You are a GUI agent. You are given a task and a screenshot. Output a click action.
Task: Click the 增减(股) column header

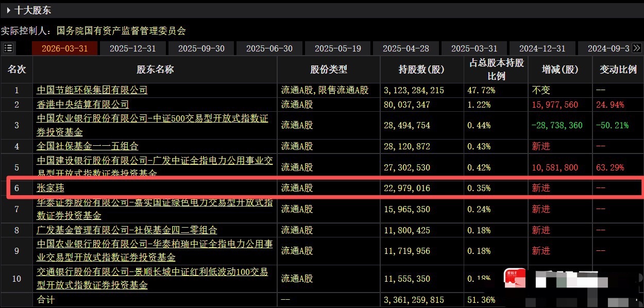tap(560, 70)
